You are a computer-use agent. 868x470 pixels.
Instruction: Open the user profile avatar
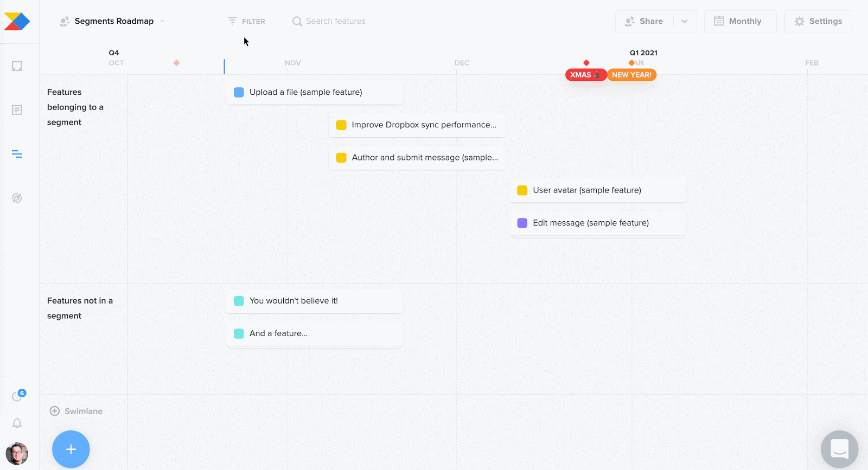(17, 454)
